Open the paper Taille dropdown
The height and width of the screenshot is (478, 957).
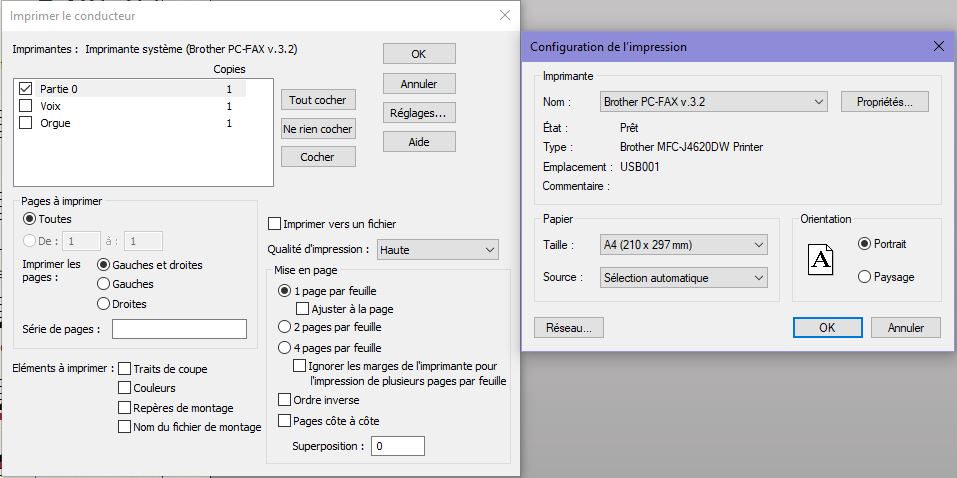tap(684, 245)
